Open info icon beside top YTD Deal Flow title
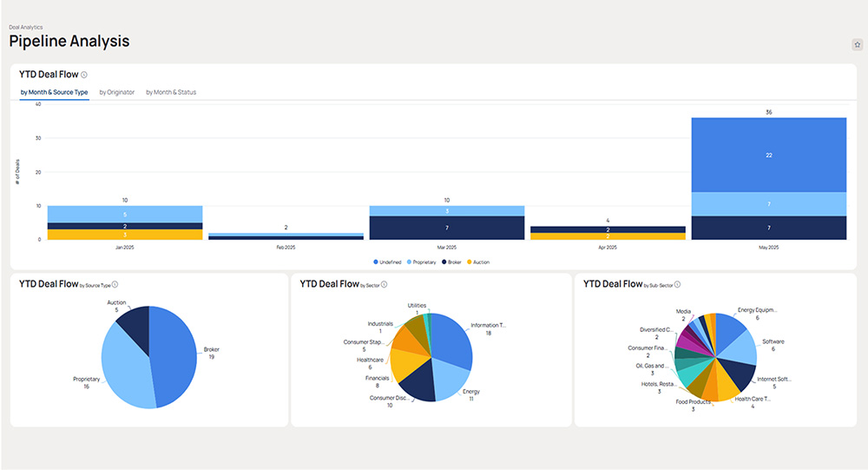The width and height of the screenshot is (868, 470). pyautogui.click(x=84, y=75)
